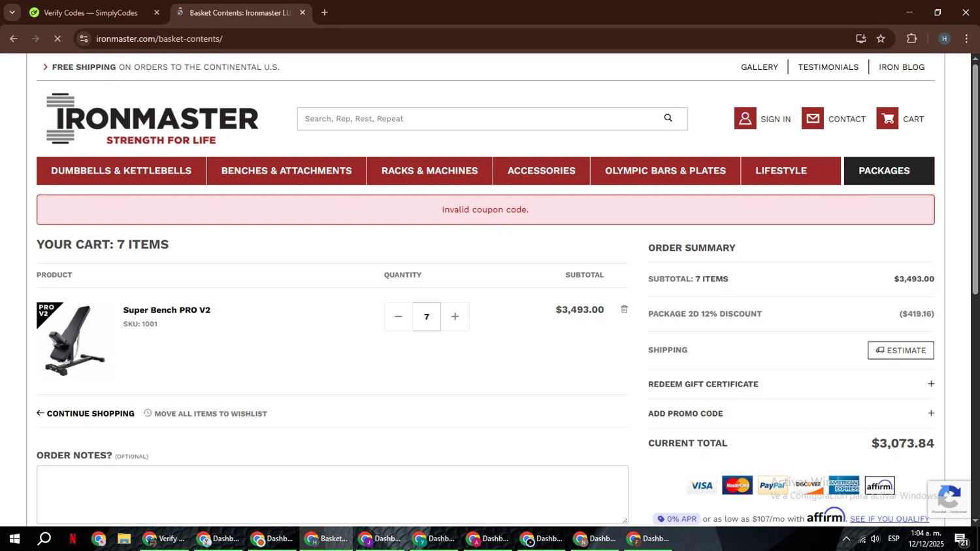Increase quantity with plus button
This screenshot has height=551, width=980.
tap(455, 317)
